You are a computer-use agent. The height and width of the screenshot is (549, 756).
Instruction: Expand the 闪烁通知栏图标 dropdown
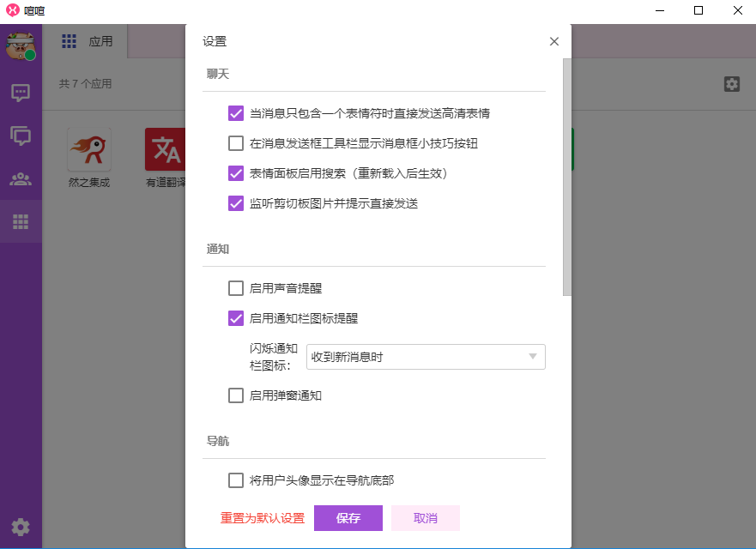426,357
